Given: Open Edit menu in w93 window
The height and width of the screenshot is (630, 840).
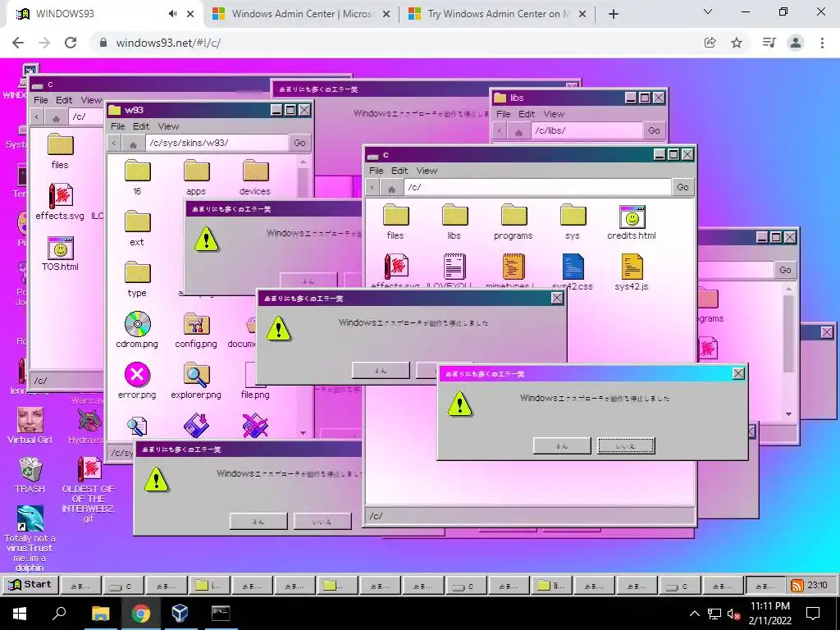Looking at the screenshot, I should point(141,126).
